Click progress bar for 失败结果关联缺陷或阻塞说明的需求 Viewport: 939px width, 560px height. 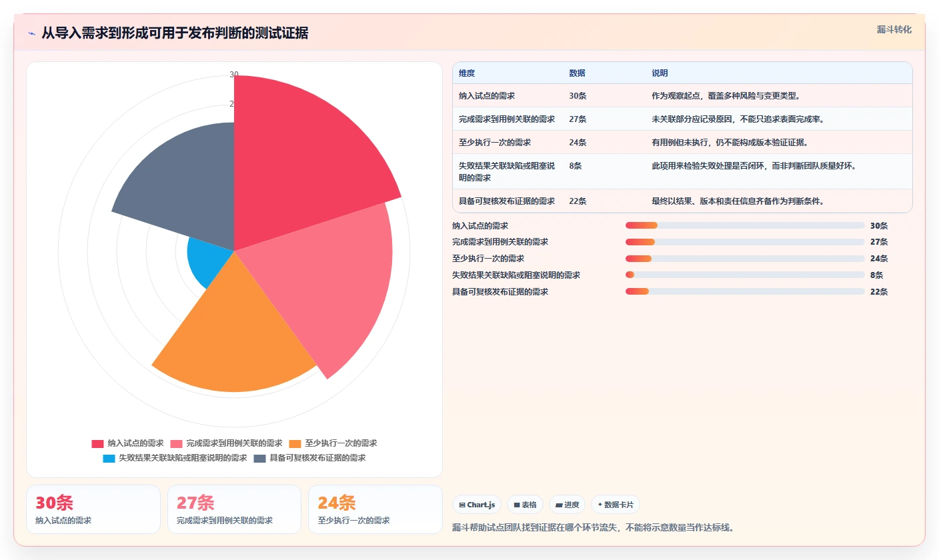745,275
